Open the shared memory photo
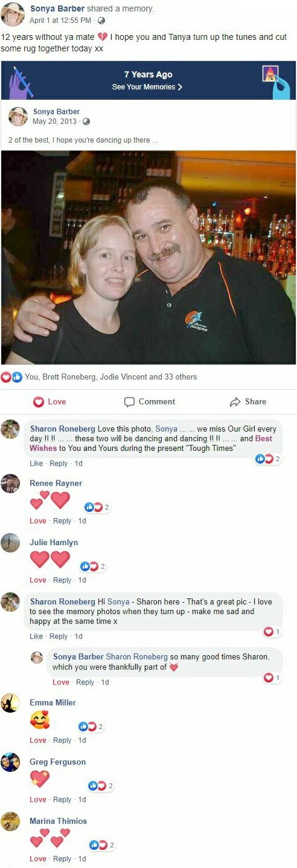This screenshot has width=297, height=868. tap(148, 257)
